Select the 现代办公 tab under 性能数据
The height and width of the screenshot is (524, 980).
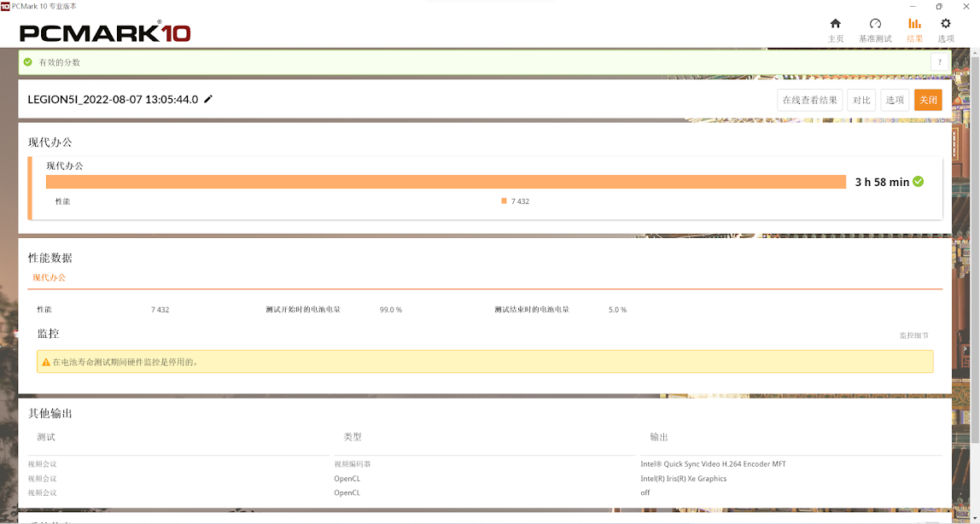[x=50, y=277]
